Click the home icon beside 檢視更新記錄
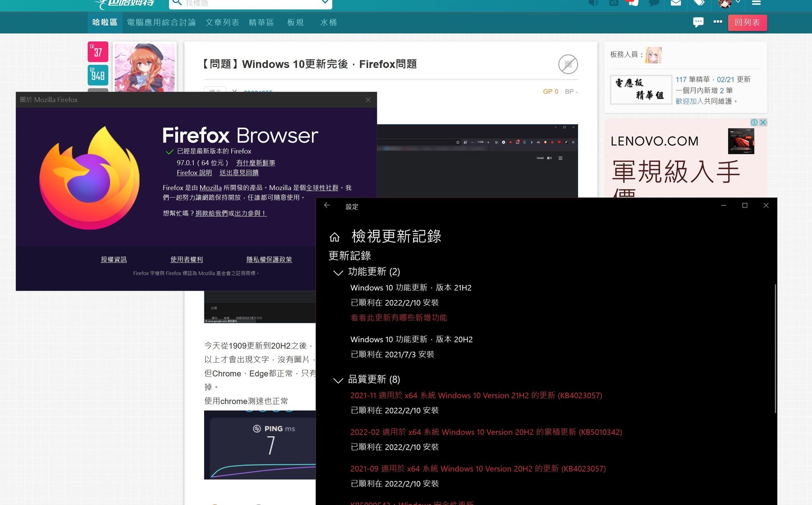 coord(335,237)
